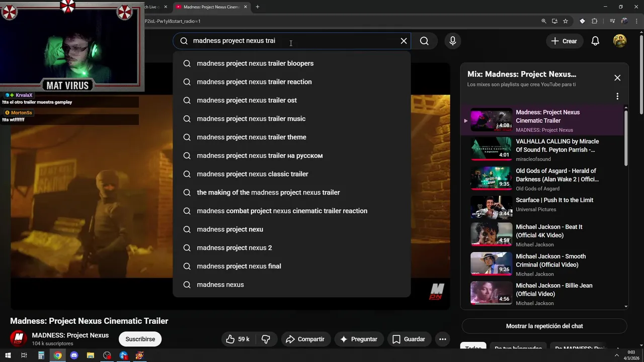This screenshot has height=362, width=644.
Task: Expand the system tray hidden icons chevron
Action: point(617,355)
